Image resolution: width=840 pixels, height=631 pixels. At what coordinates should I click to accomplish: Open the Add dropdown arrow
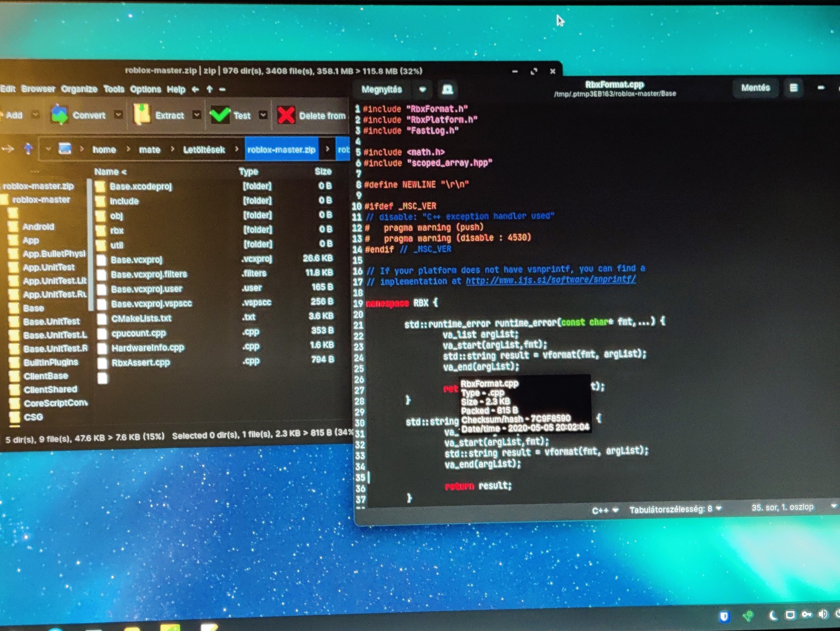coord(35,114)
